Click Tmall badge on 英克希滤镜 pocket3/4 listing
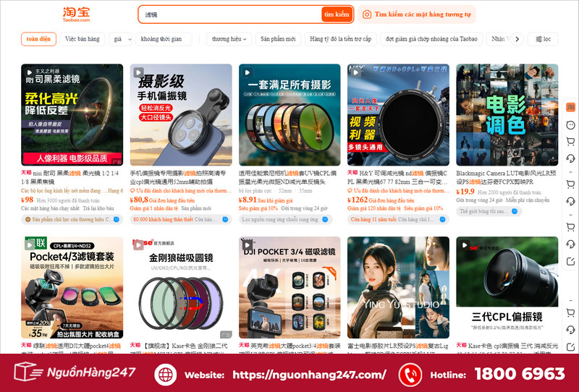This screenshot has height=392, width=579. [244, 345]
